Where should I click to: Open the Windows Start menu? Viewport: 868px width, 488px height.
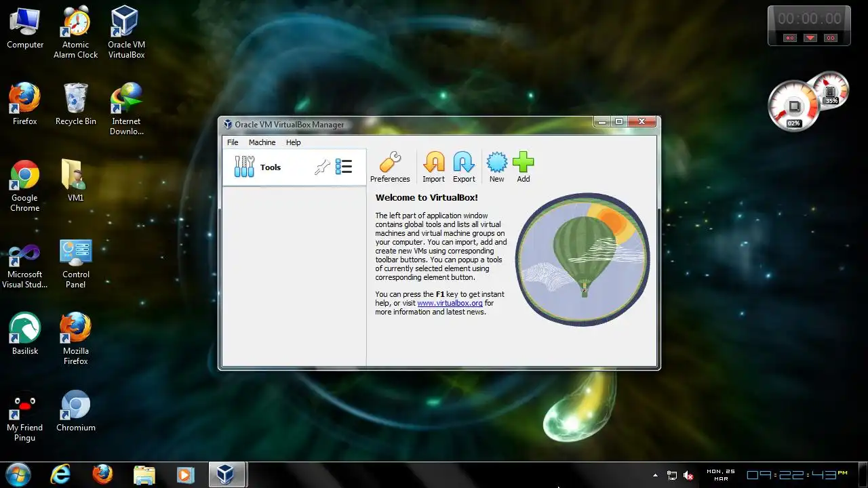tap(18, 474)
